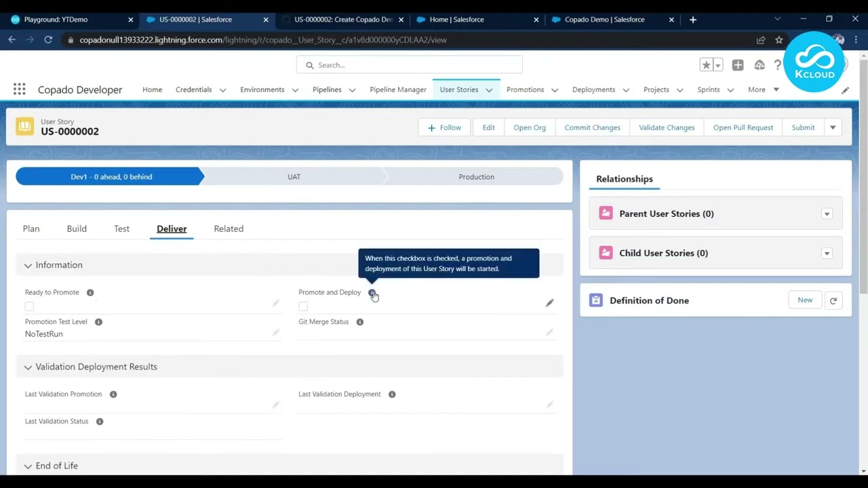Click the Open Pull Request button
868x488 pixels.
743,127
